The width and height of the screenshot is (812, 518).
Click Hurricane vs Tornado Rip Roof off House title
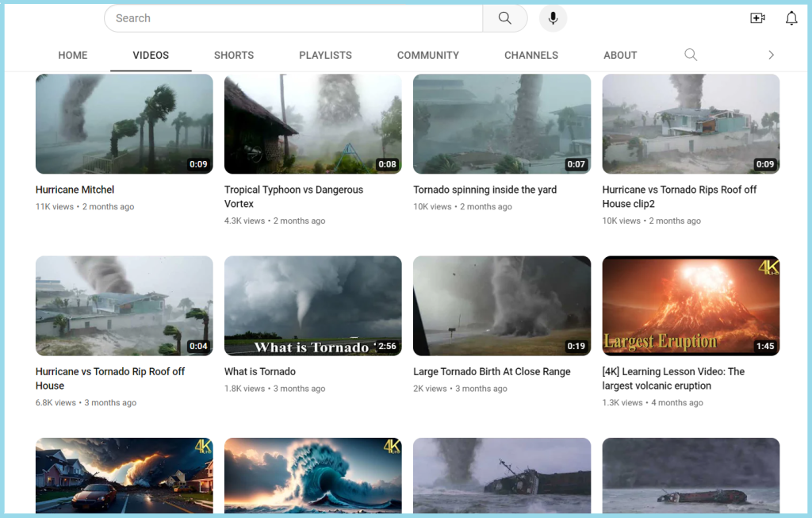click(x=110, y=378)
